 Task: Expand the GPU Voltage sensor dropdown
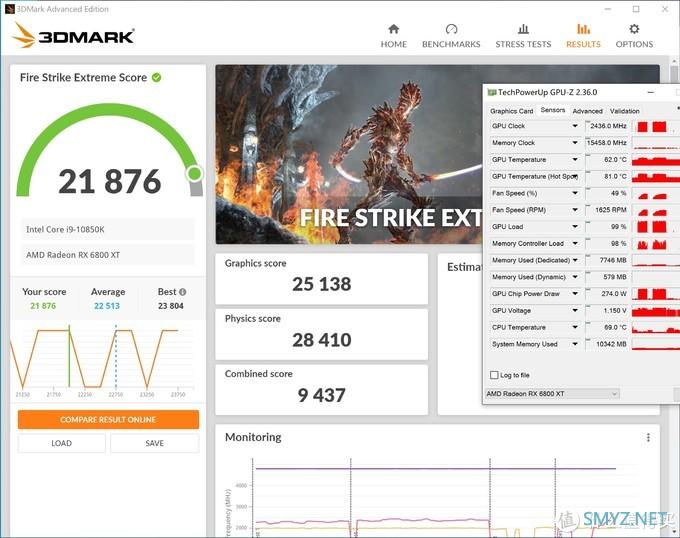click(575, 311)
